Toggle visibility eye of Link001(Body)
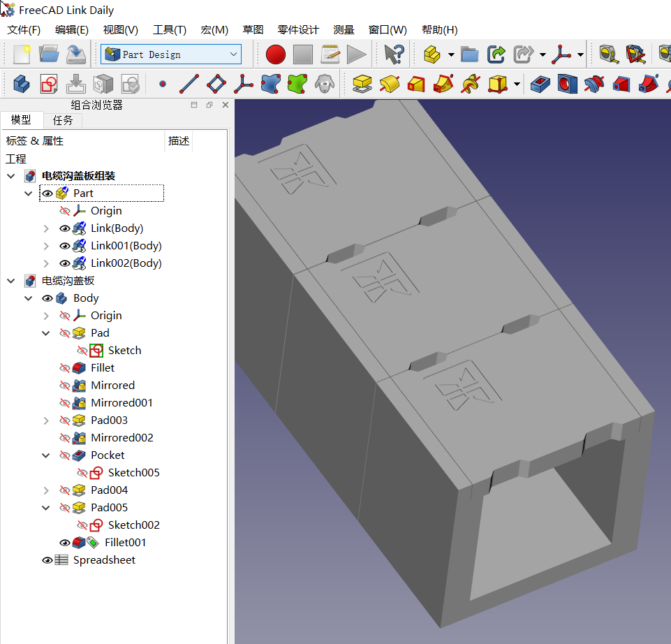The width and height of the screenshot is (671, 644). 64,246
